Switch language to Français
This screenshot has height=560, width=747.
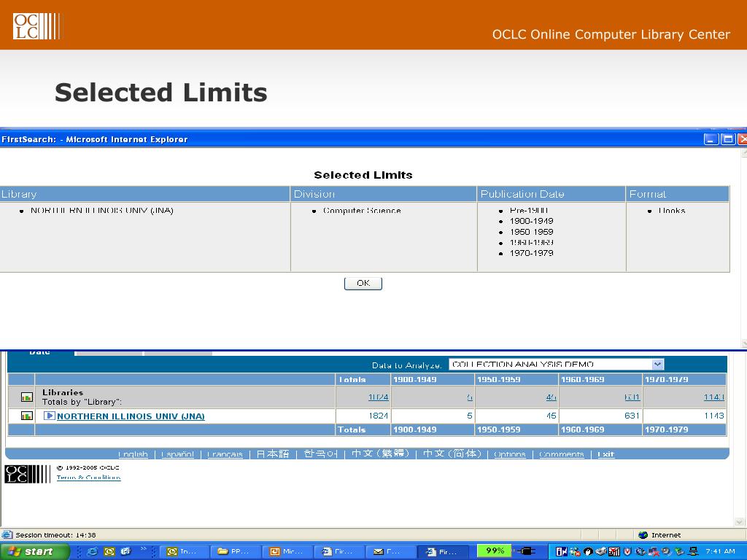[225, 454]
